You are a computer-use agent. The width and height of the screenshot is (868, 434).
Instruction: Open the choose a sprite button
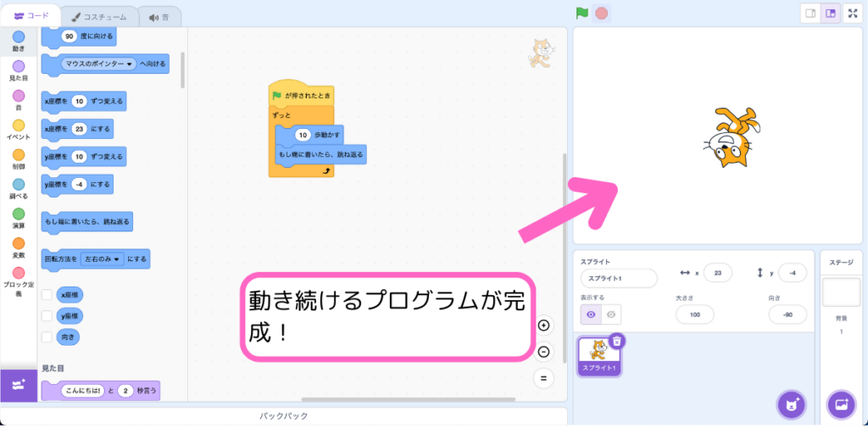click(x=791, y=404)
